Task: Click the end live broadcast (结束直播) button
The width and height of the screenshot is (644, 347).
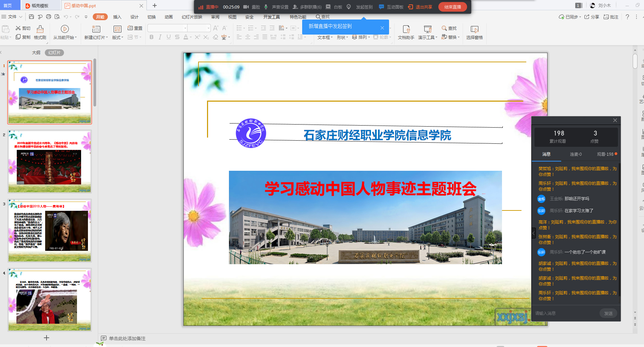Action: 452,7
